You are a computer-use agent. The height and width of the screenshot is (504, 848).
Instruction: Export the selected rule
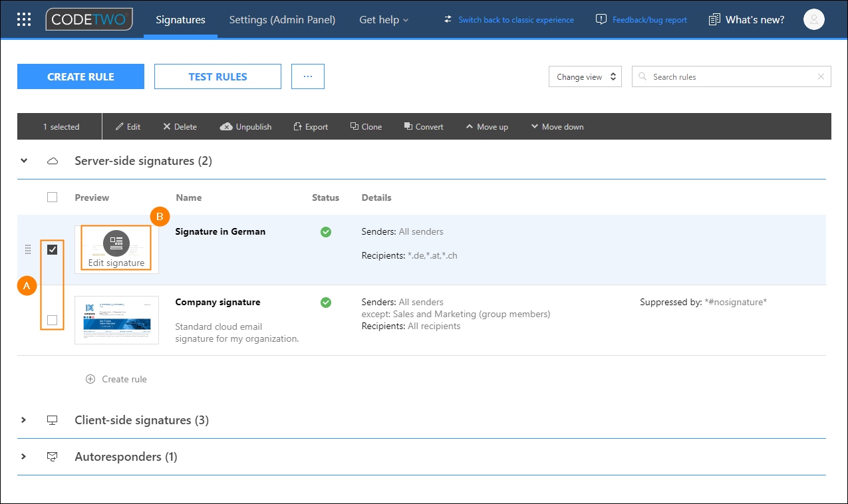[x=311, y=126]
